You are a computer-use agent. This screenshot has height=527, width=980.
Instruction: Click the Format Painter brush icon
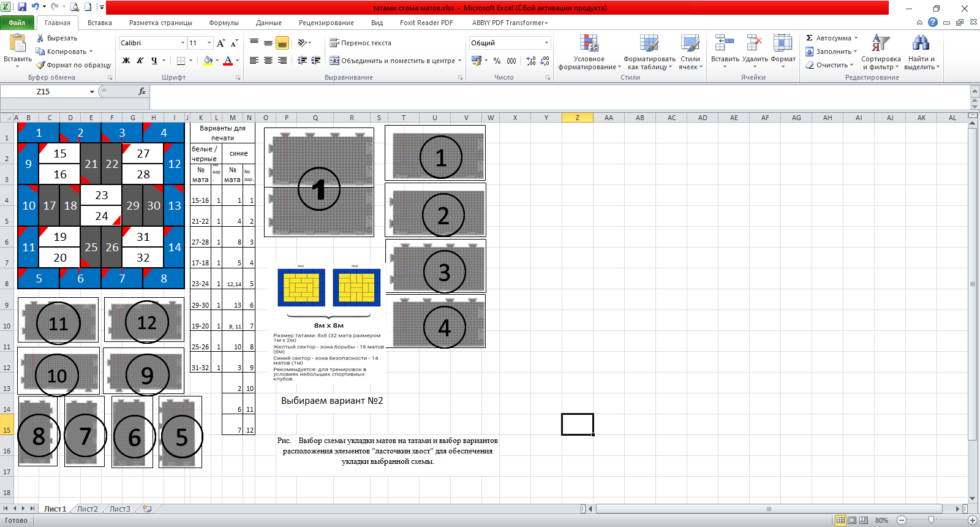click(40, 65)
